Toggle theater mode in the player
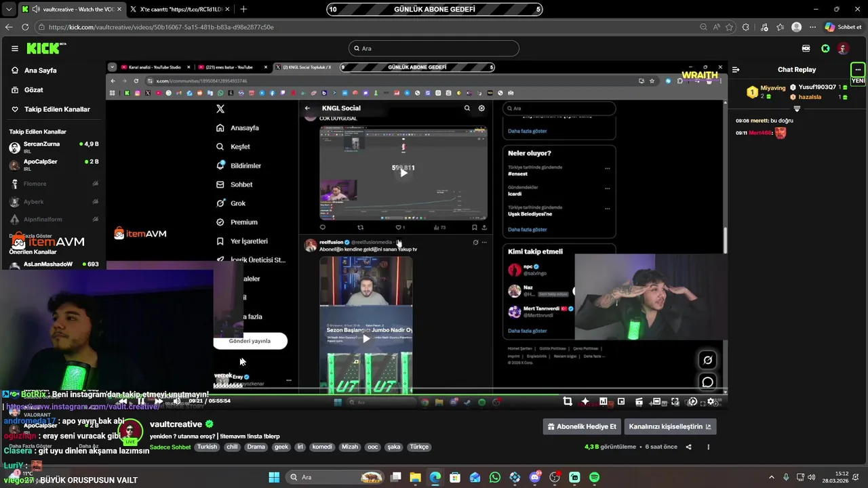Screen dimensions: 868x488 tap(656, 401)
